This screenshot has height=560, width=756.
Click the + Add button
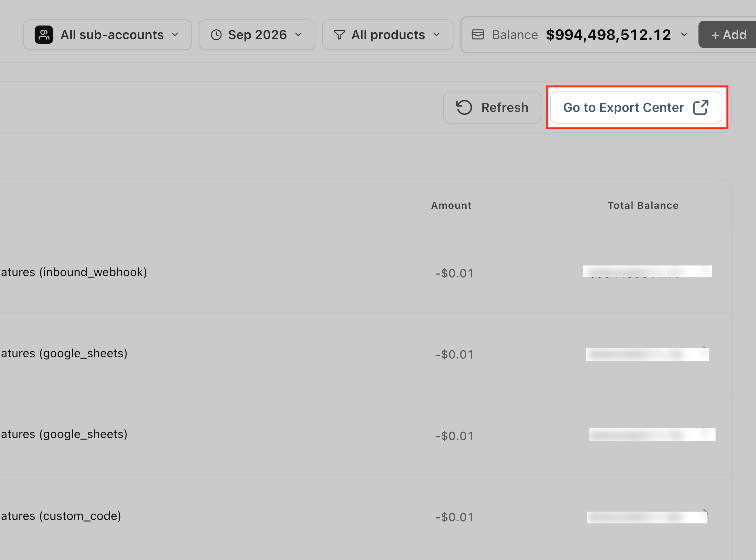click(x=728, y=35)
